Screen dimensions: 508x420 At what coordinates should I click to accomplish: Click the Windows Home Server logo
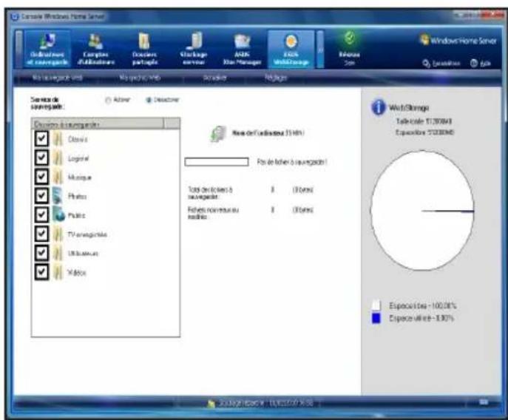[x=458, y=41]
